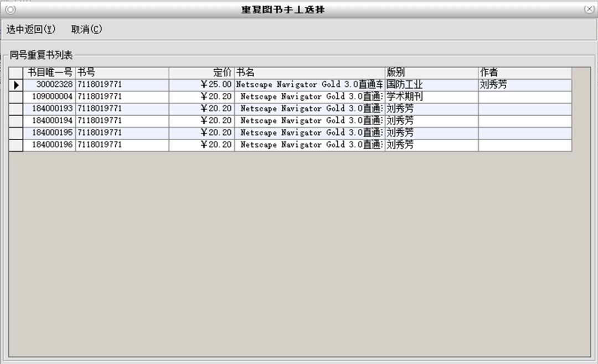Click 刘秀芳 in the 作者 column
This screenshot has width=598, height=364.
coord(525,85)
